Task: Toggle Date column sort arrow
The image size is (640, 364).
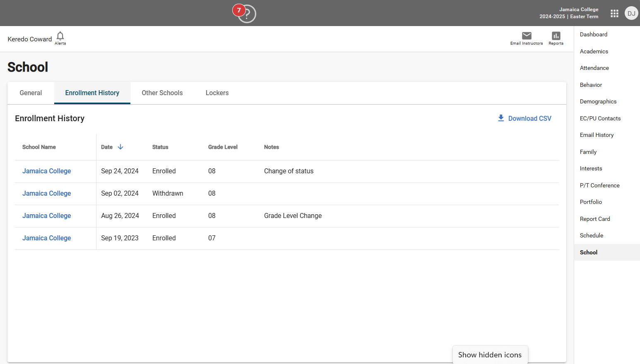Action: 120,147
